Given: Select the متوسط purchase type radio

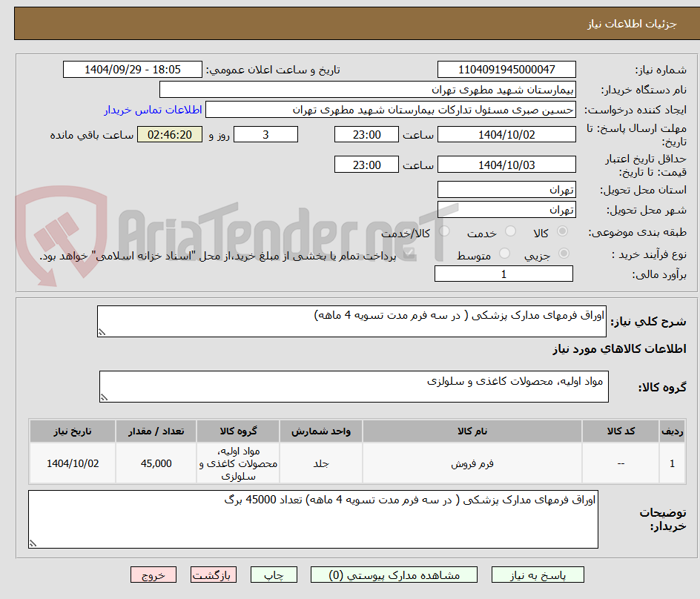Looking at the screenshot, I should click(504, 253).
